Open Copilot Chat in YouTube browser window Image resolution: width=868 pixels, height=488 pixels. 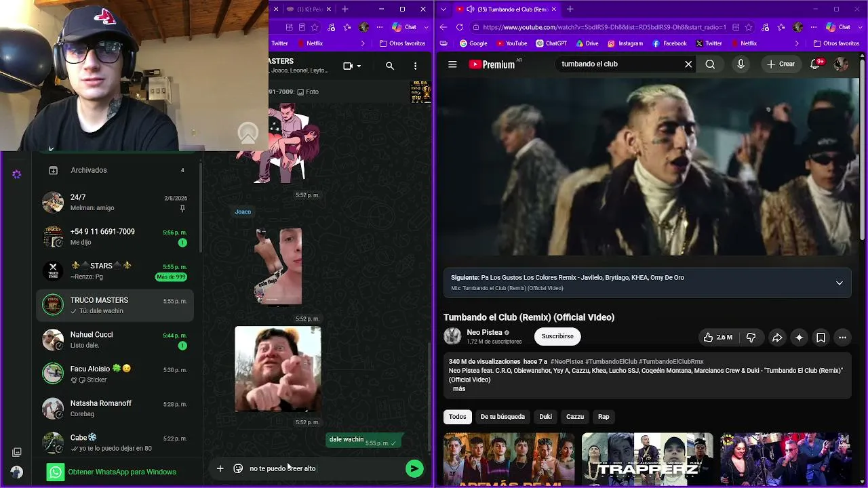[839, 27]
